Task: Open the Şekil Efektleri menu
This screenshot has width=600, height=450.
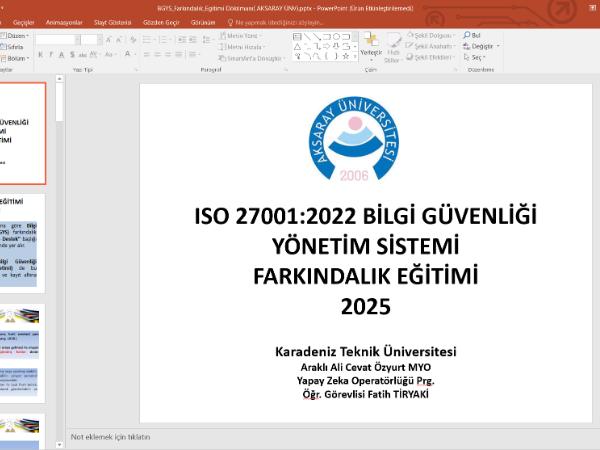Action: 430,57
